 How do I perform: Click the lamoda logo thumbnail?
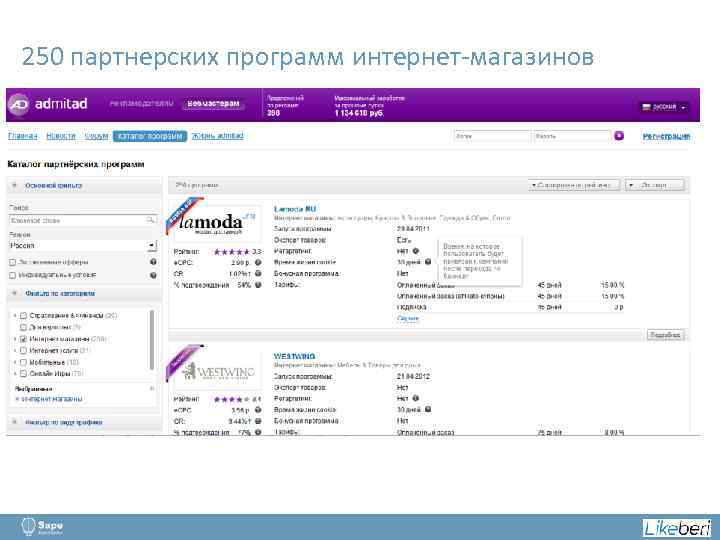click(x=217, y=222)
